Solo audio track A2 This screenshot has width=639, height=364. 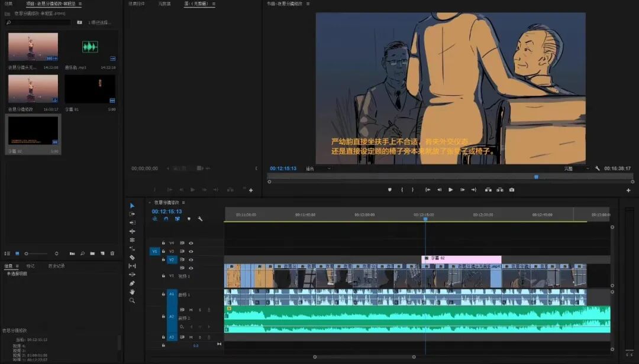pyautogui.click(x=200, y=310)
